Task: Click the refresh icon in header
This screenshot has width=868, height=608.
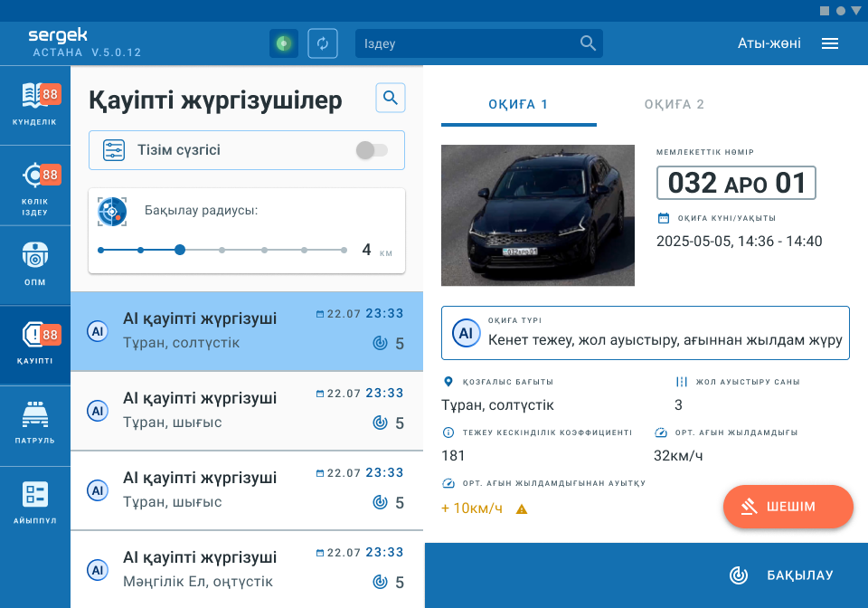Action: (323, 43)
